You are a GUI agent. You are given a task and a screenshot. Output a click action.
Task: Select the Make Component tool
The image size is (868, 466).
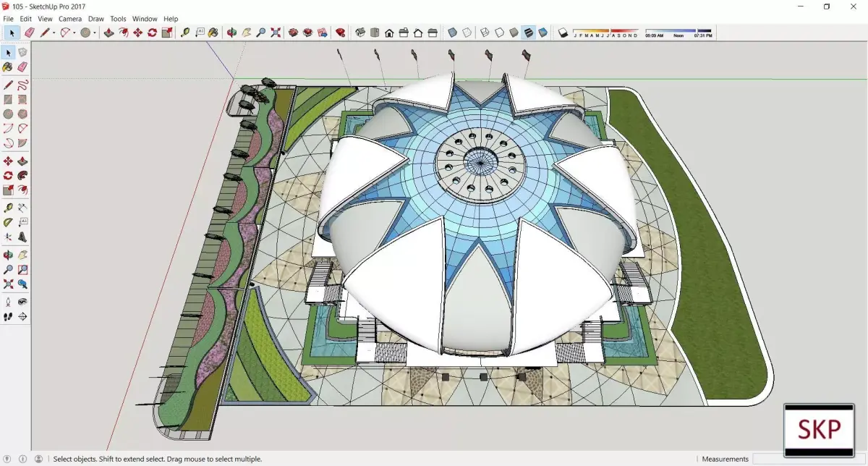(22, 52)
